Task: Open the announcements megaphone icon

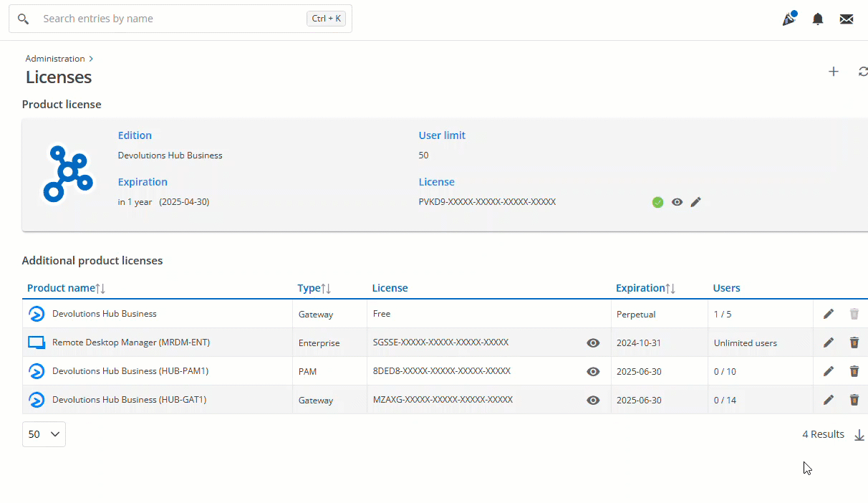Action: click(789, 19)
